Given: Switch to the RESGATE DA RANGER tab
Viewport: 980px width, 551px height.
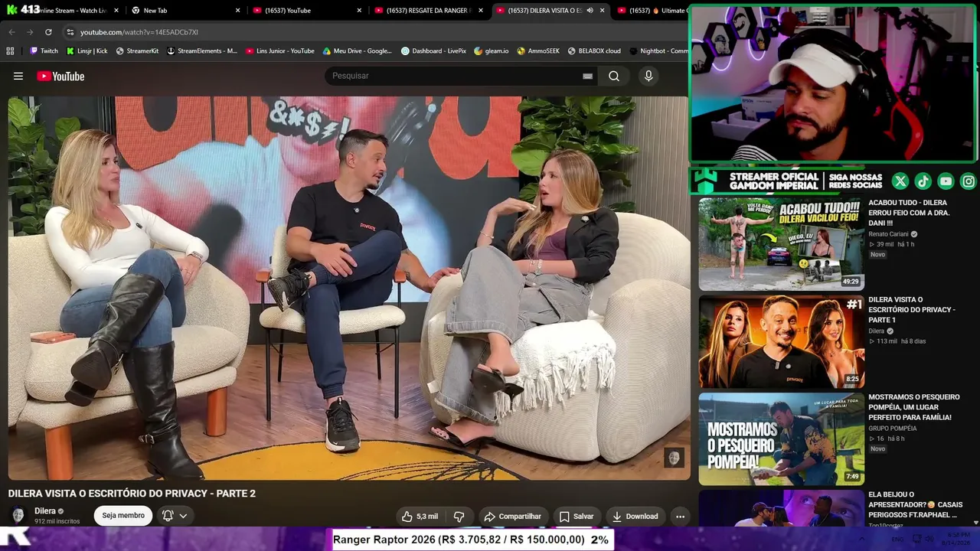Looking at the screenshot, I should point(428,11).
